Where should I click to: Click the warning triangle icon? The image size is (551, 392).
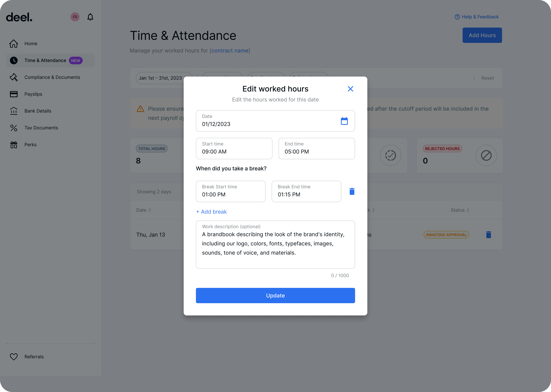click(140, 109)
